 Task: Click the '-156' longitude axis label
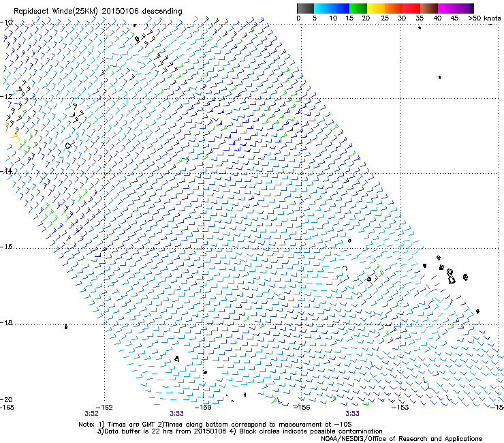tap(302, 408)
